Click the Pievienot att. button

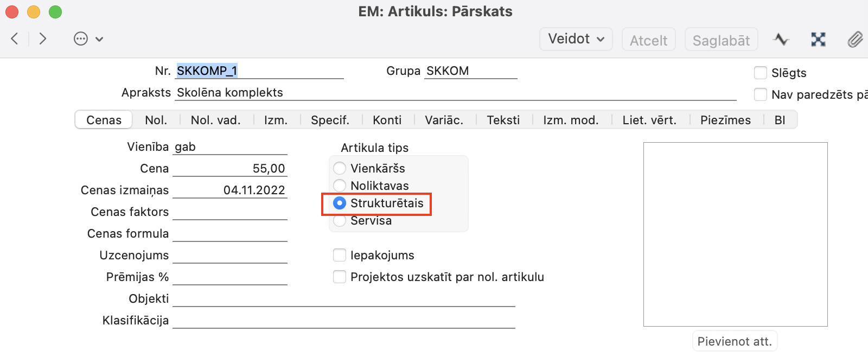(x=735, y=341)
